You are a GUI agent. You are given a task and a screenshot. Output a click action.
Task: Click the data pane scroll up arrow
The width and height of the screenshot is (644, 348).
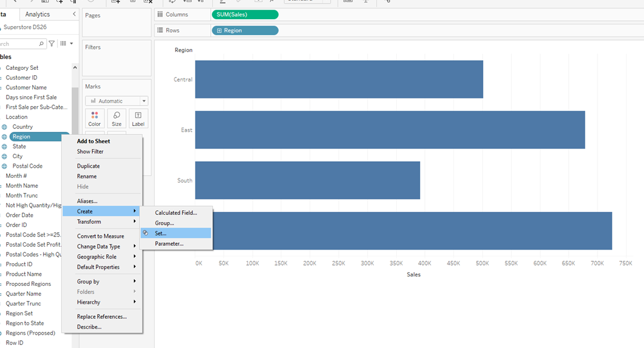coord(75,67)
